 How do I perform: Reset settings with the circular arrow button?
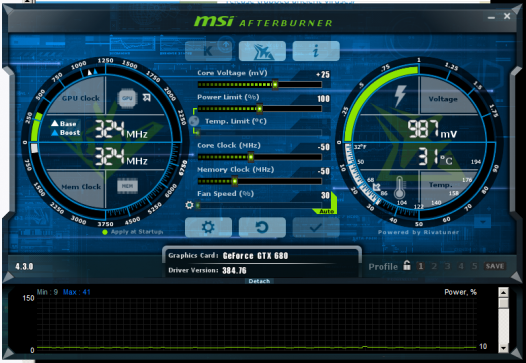click(262, 227)
